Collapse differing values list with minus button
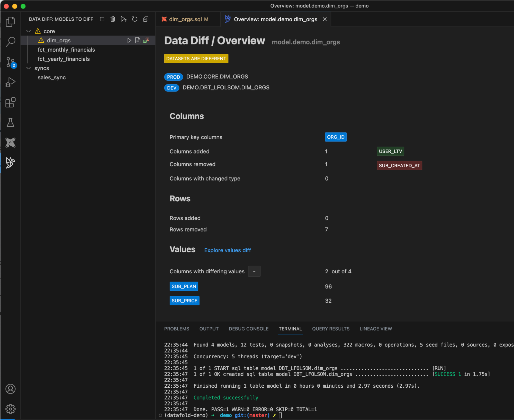 coord(254,271)
